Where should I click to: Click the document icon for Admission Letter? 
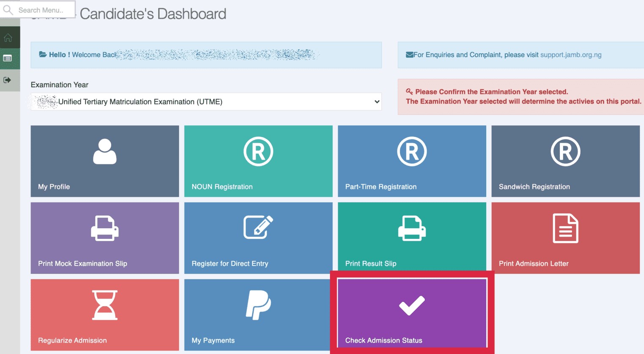click(565, 228)
